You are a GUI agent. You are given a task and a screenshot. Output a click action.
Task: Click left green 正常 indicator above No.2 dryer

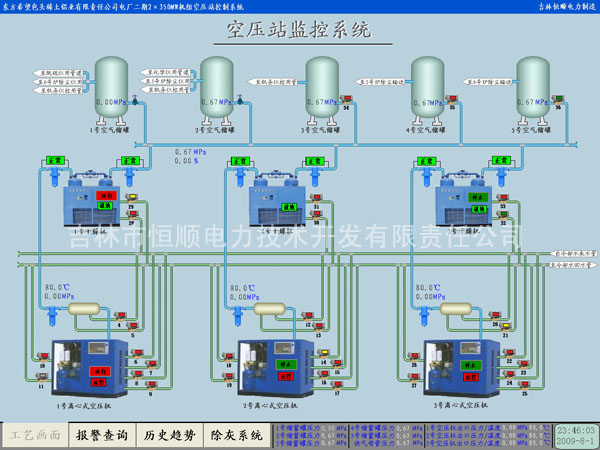coord(239,160)
